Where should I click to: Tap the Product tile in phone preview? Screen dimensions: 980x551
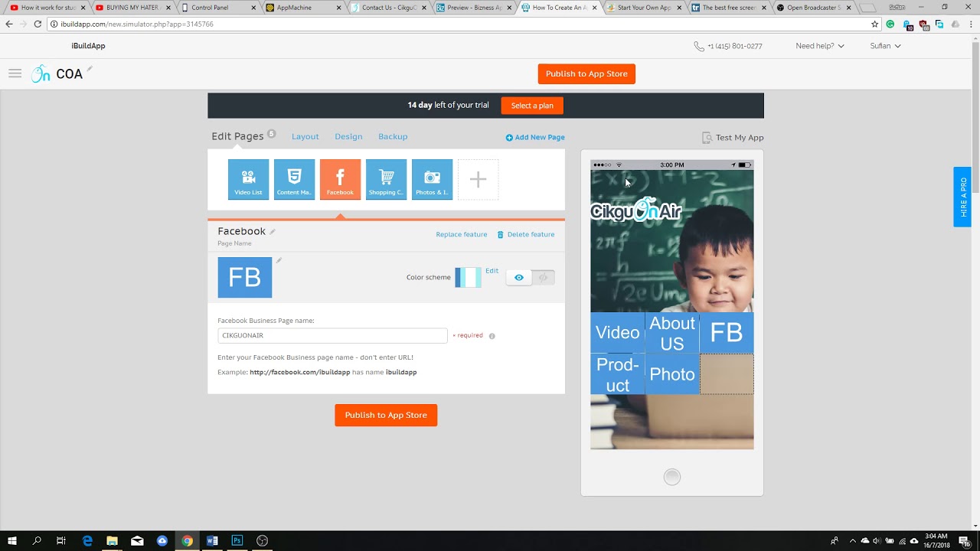coord(617,374)
